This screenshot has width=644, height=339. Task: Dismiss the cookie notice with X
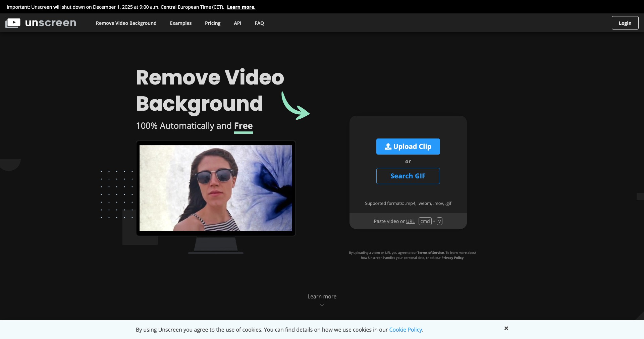click(506, 328)
